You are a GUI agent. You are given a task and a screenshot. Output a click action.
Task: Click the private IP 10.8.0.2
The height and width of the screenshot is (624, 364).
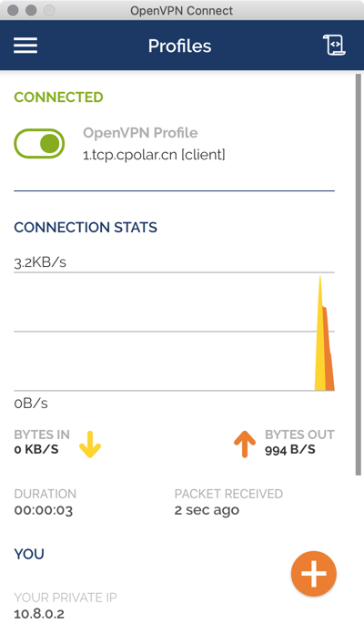tap(39, 614)
